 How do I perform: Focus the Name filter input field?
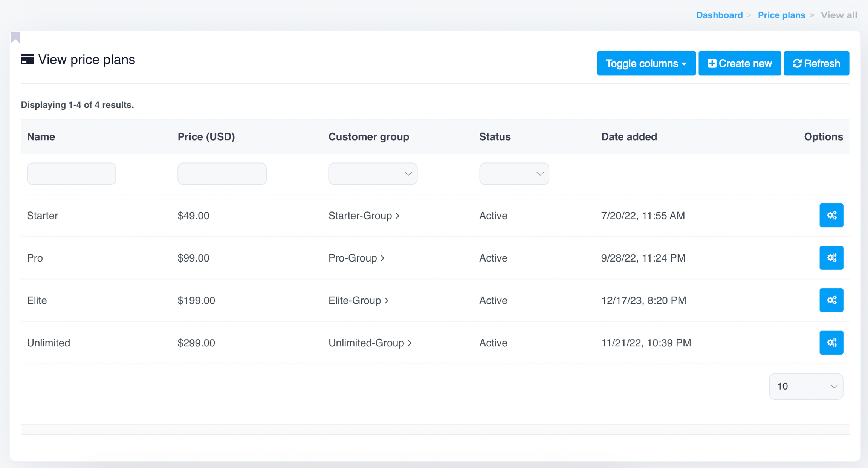point(71,174)
